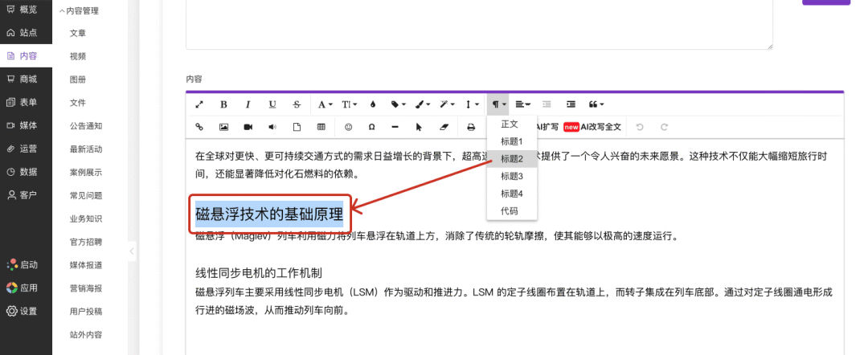Open the font family dropdown
This screenshot has height=355, width=868.
point(325,104)
